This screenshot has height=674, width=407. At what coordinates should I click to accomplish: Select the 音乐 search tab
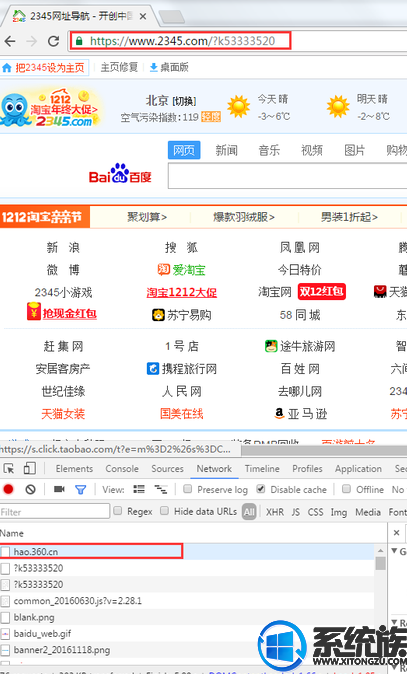269,150
